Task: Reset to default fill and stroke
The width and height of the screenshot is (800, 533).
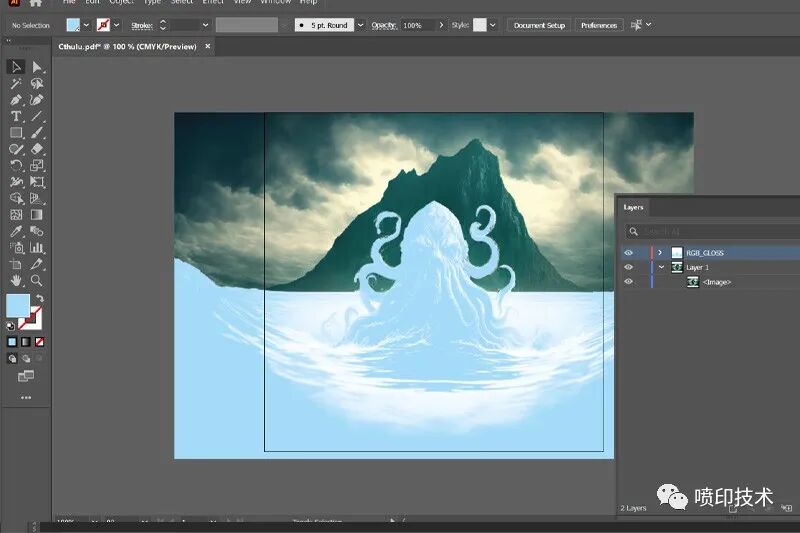Action: [10, 326]
